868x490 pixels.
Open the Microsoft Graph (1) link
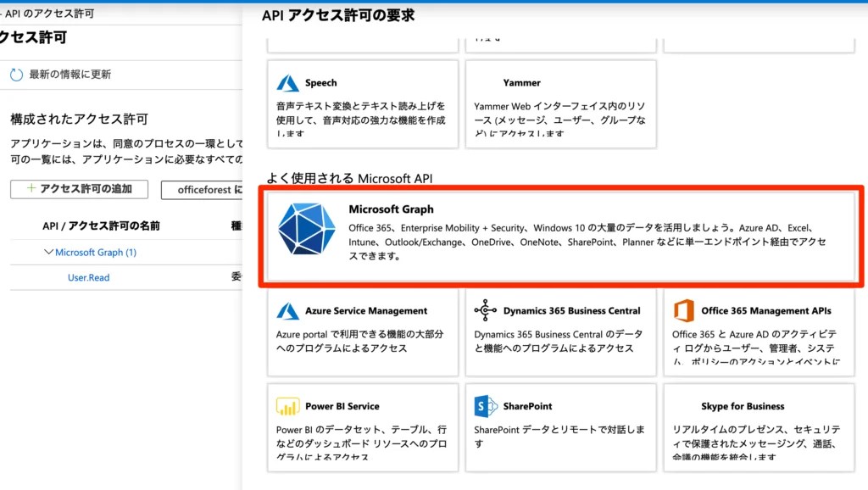click(x=96, y=252)
